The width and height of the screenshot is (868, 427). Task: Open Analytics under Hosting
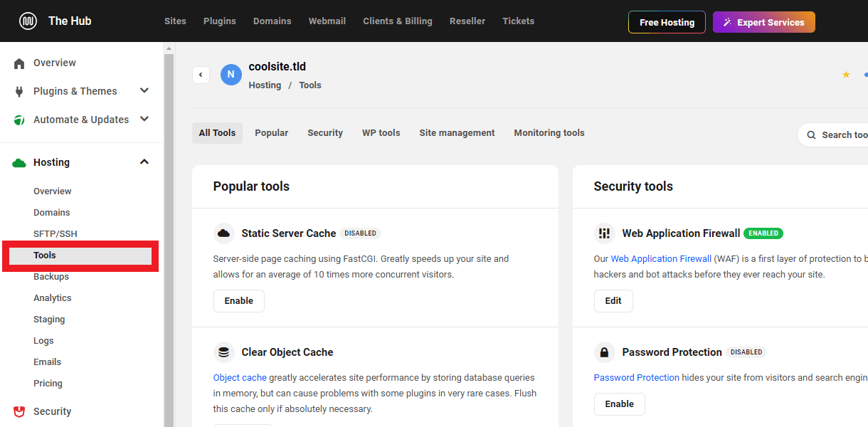53,298
